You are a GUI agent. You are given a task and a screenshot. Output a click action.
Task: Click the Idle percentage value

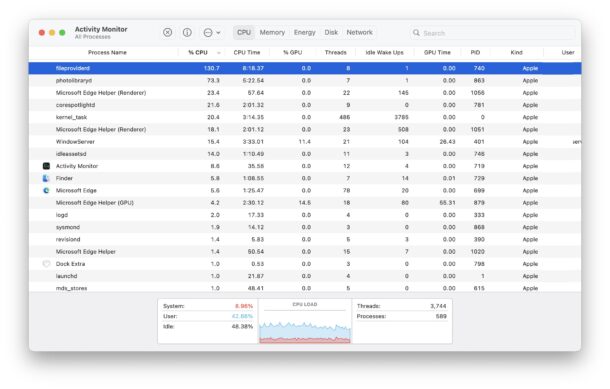[x=242, y=326]
